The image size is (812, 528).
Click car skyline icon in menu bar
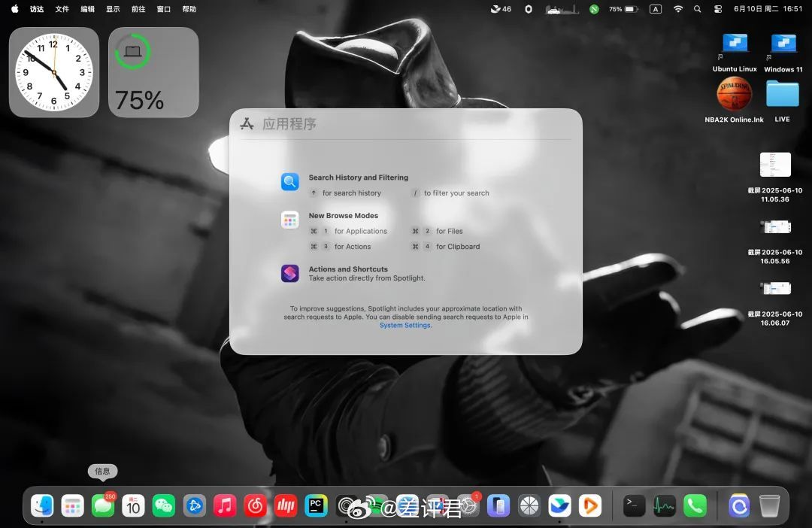coord(562,9)
